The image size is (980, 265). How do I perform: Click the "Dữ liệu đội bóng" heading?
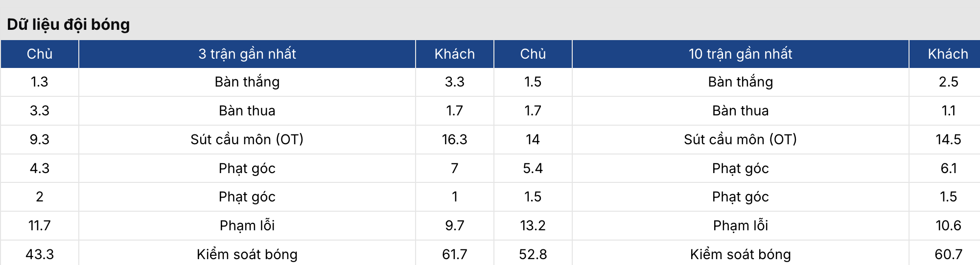click(x=69, y=24)
